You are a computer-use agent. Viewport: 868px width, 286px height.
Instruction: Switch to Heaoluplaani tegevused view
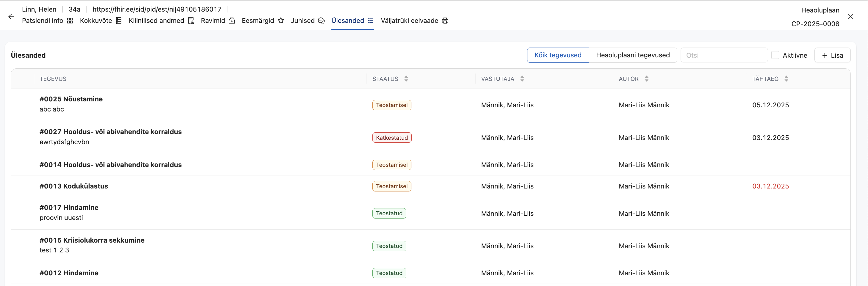click(632, 55)
